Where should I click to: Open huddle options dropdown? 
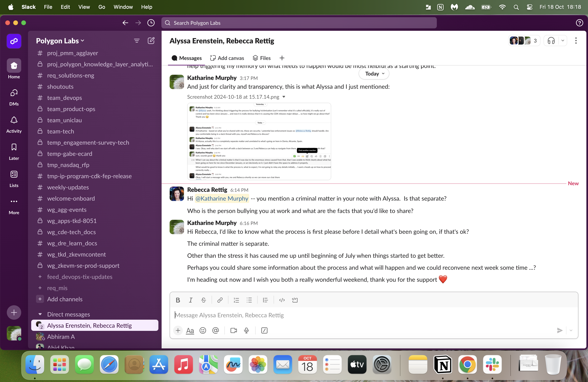point(563,41)
